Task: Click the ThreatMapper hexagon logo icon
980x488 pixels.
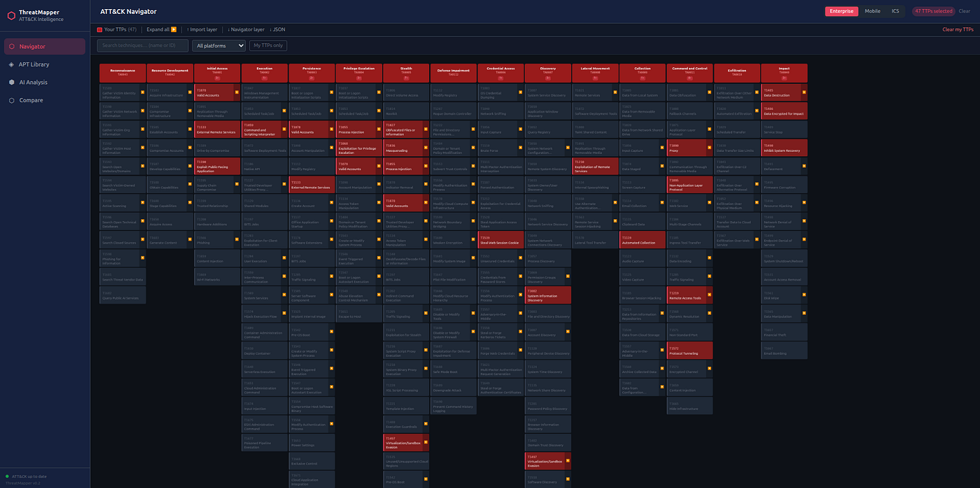Action: [12, 15]
